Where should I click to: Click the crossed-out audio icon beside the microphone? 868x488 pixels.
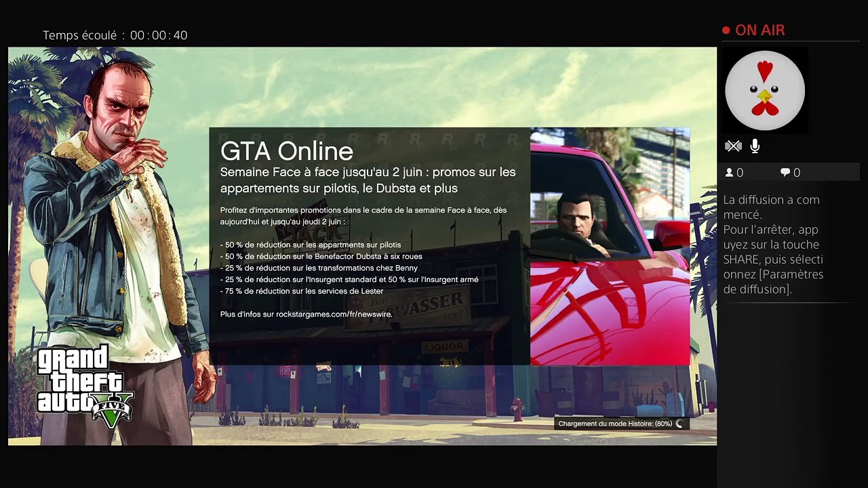click(733, 146)
